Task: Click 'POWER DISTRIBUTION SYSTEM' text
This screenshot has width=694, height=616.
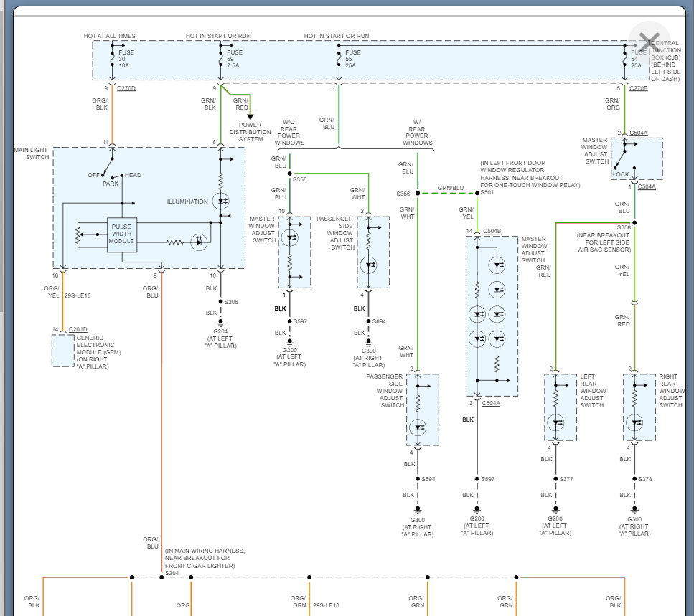Action: pyautogui.click(x=250, y=132)
